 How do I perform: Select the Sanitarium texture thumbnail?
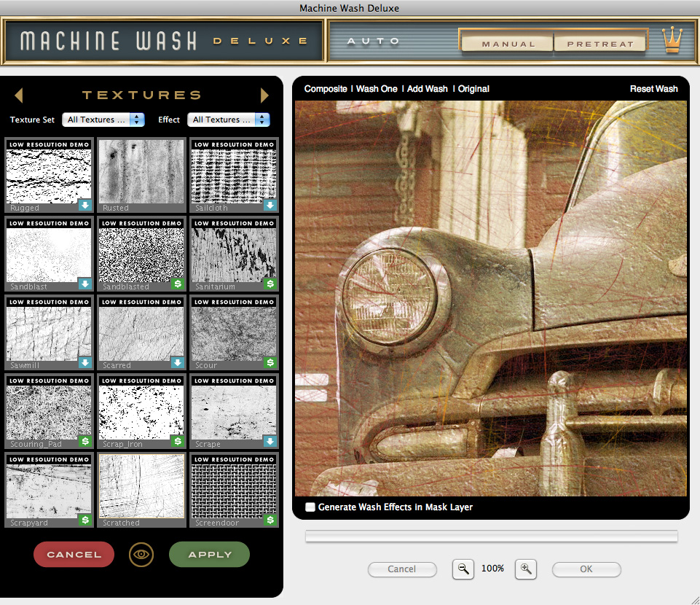(234, 254)
